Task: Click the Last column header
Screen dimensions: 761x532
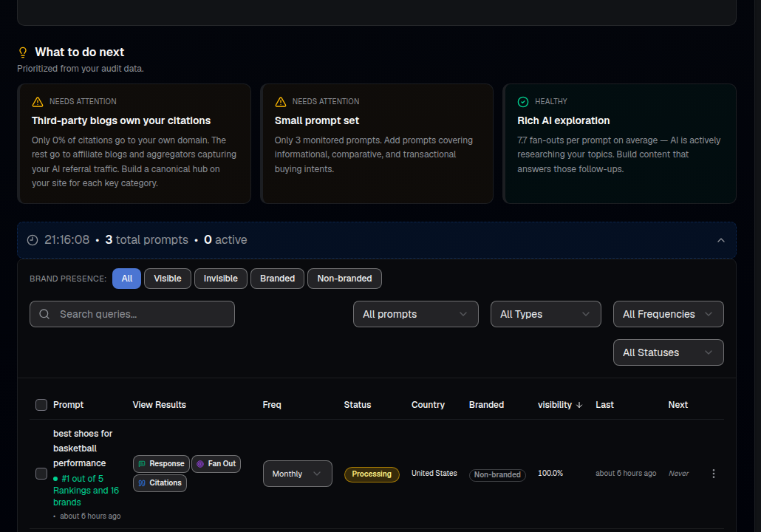Action: point(604,405)
